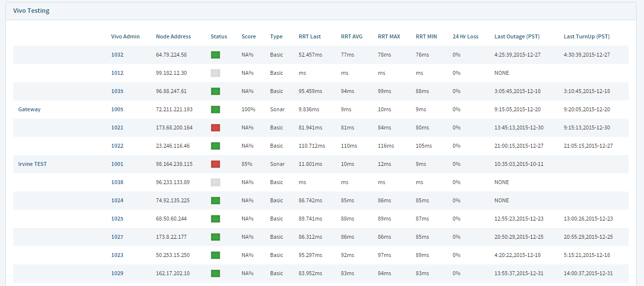Click the green status icon for node 1027
The width and height of the screenshot is (644, 286).
tap(215, 237)
